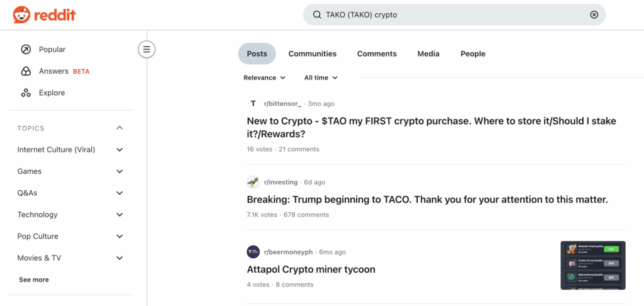
Task: Open the Trump beginning to TACO post
Action: point(427,200)
